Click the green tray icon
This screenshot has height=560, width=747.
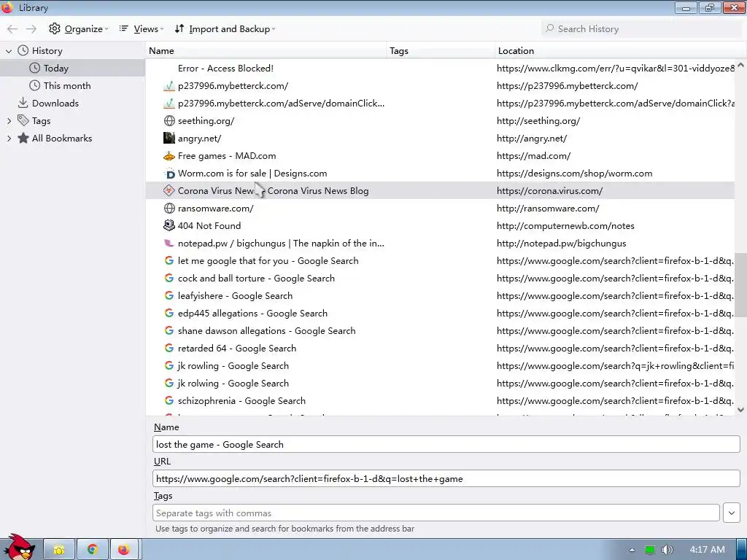pos(649,550)
